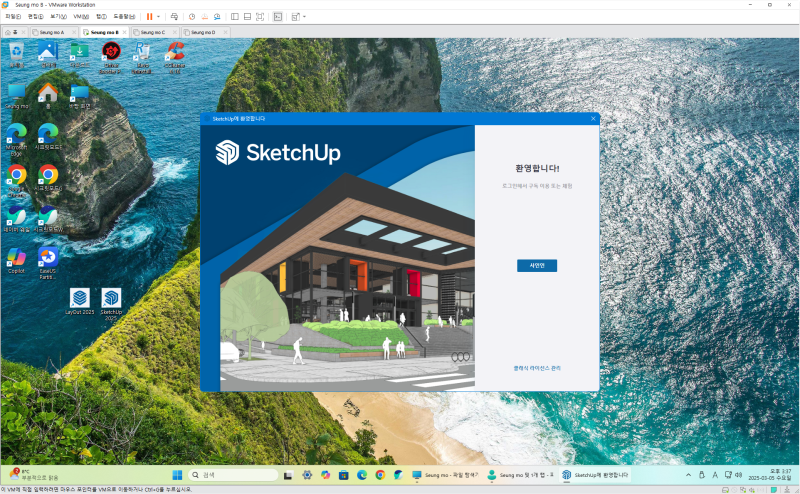Enter full screen mode in VMware

[x=260, y=17]
